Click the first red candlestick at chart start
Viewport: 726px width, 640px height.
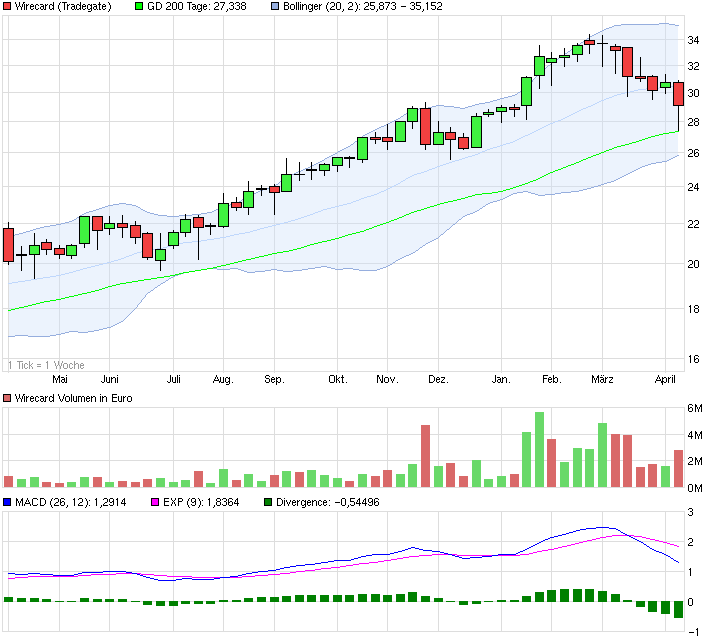pyautogui.click(x=8, y=245)
